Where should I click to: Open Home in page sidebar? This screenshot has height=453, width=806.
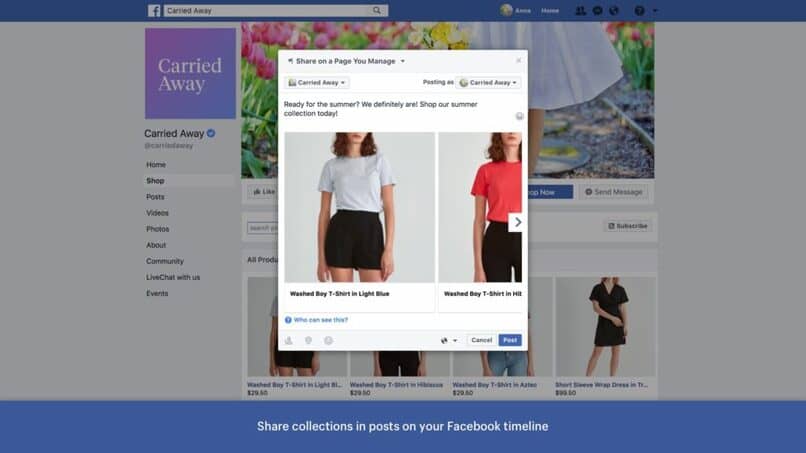point(156,165)
